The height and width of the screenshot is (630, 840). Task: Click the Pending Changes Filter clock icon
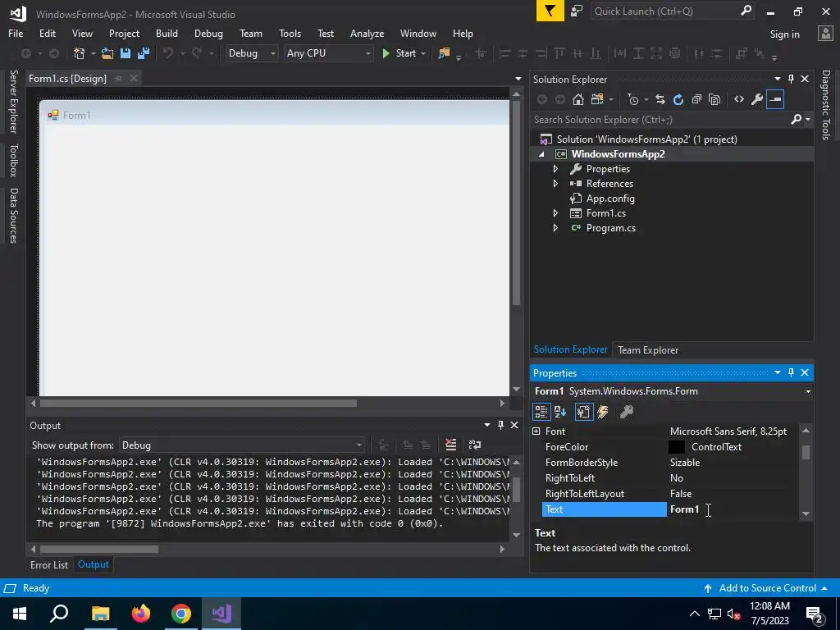(x=632, y=99)
